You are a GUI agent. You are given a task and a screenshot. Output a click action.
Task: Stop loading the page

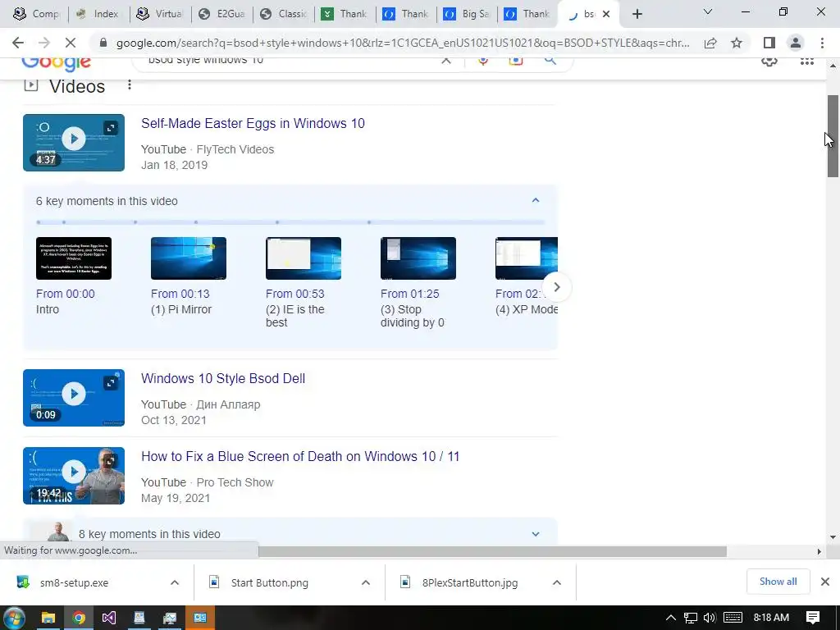click(71, 43)
